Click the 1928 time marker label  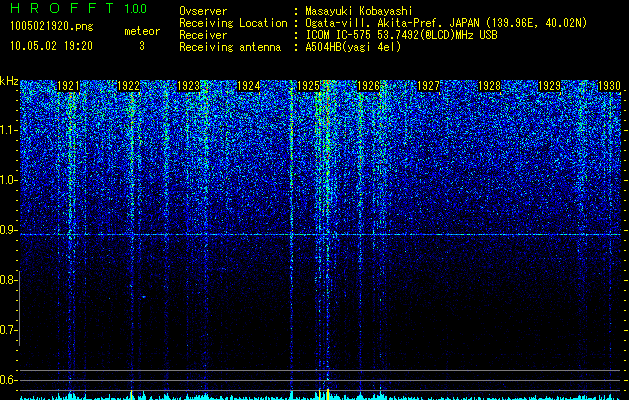click(x=489, y=86)
